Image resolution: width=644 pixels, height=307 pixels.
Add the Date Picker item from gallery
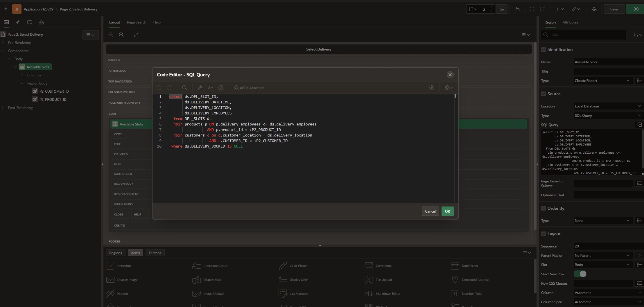click(464, 266)
